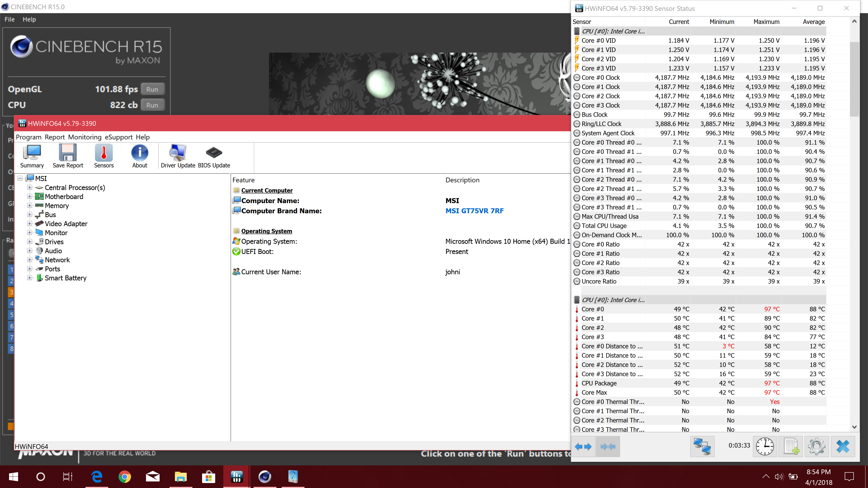
Task: Expand the Drives tree node
Action: click(x=30, y=242)
